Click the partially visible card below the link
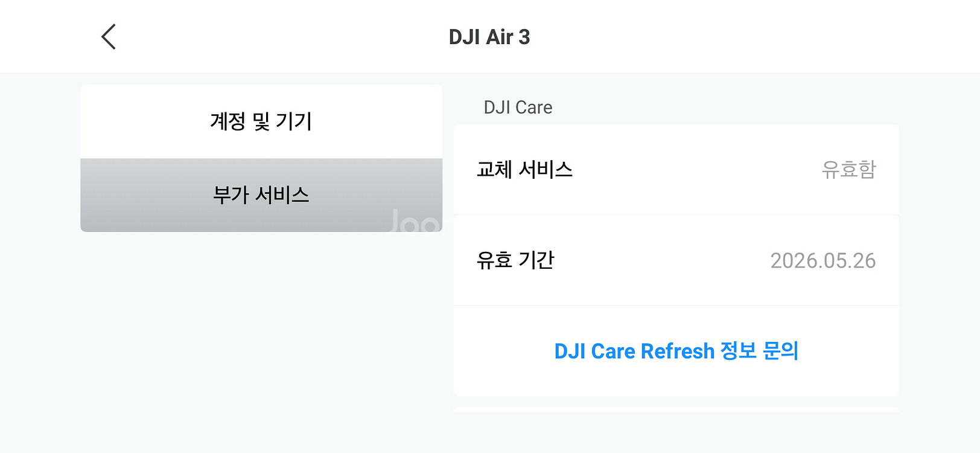The width and height of the screenshot is (980, 453). click(x=676, y=410)
